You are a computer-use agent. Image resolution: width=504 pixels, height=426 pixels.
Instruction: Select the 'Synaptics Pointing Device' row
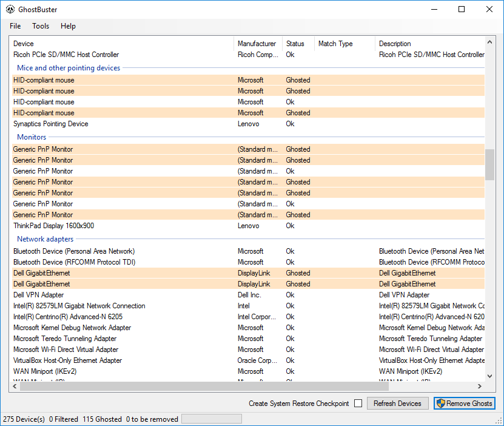[249, 124]
